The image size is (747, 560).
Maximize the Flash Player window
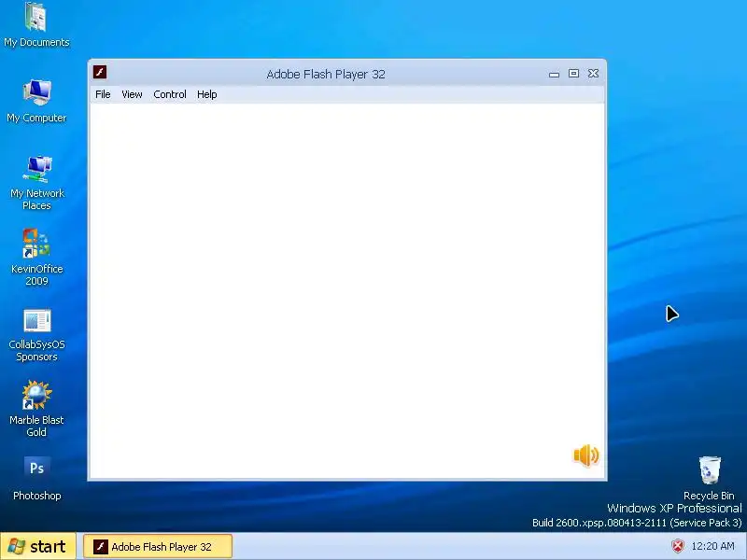tap(573, 74)
